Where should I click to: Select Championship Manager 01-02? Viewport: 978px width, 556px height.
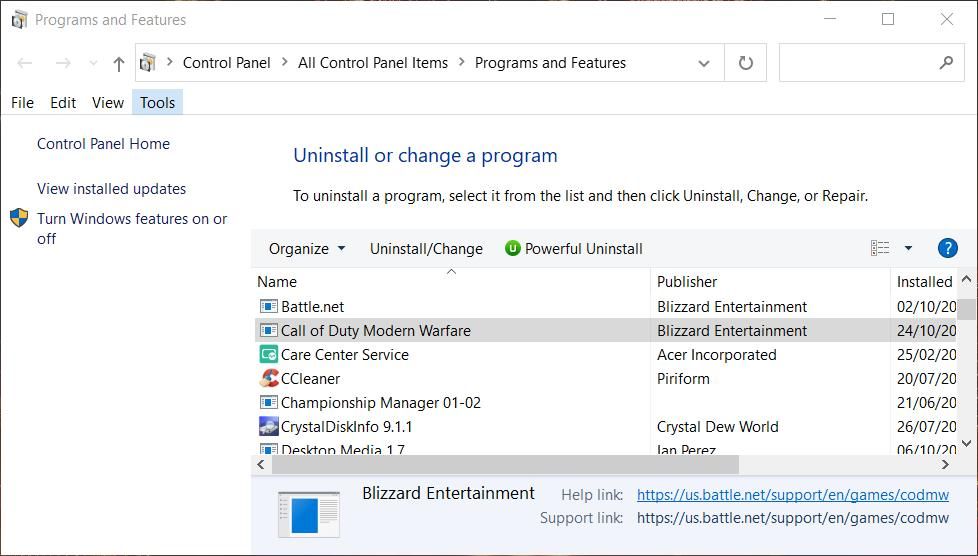point(606,402)
